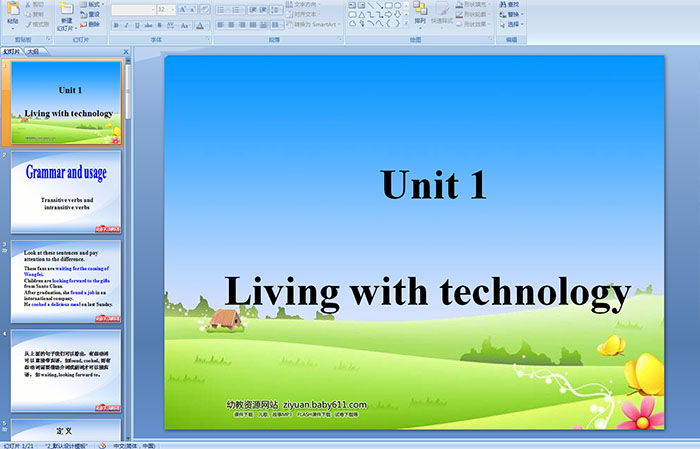
Task: Open the Quick Styles 快速样式 gallery
Action: 442,13
